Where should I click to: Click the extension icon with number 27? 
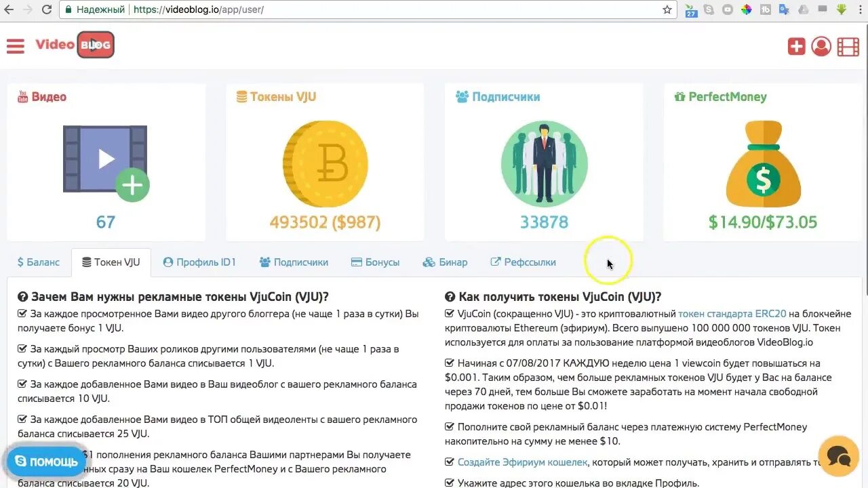691,10
